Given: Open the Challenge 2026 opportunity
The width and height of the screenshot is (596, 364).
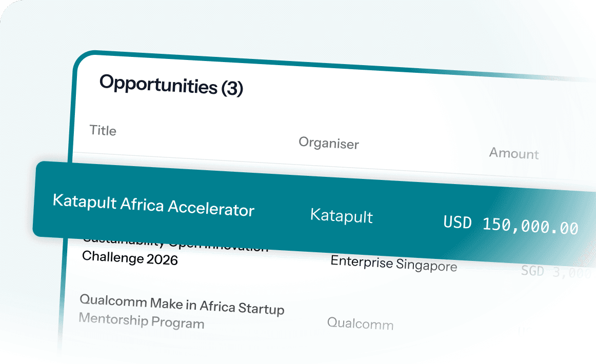Looking at the screenshot, I should [130, 258].
